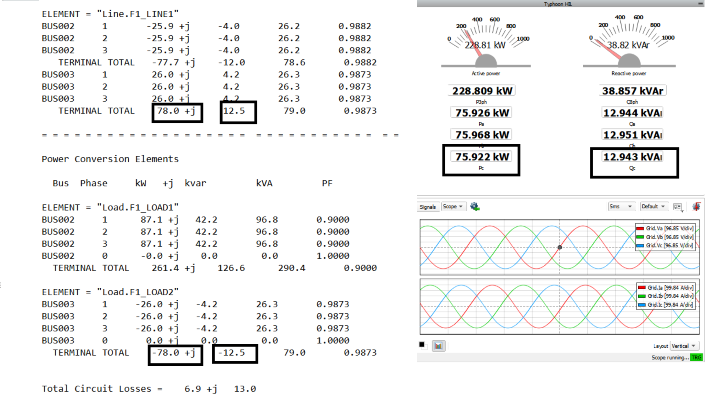Click the scope settings icon beside Scope dropdown
This screenshot has height=410, width=710.
(x=476, y=206)
